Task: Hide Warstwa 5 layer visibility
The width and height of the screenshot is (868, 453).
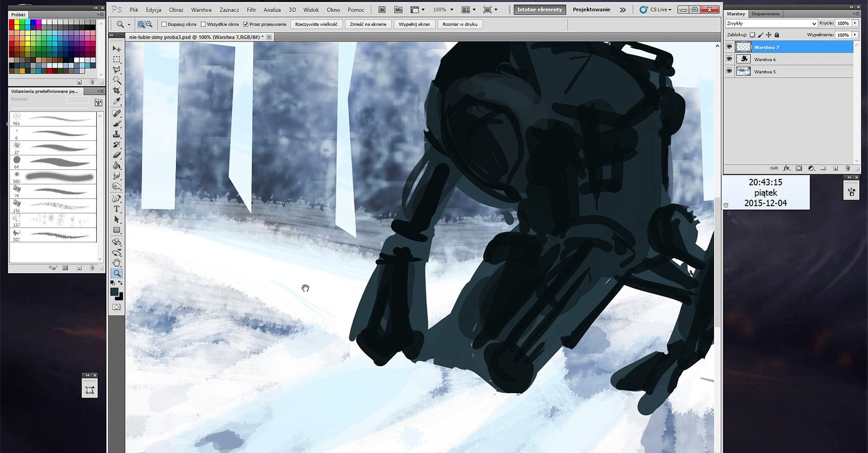Action: coord(729,72)
